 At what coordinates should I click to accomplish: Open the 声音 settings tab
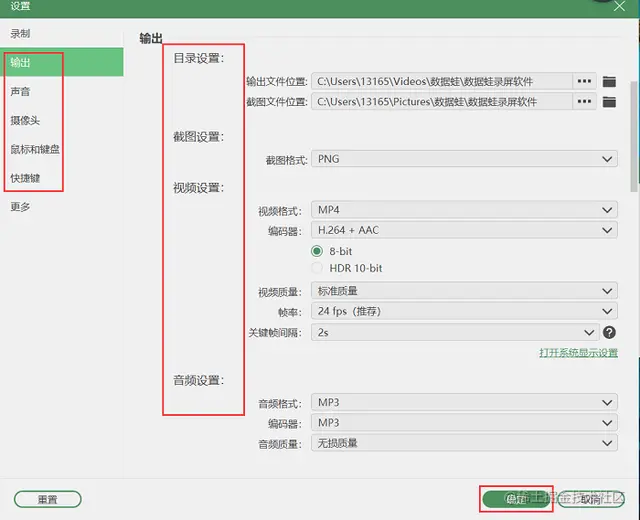62,91
